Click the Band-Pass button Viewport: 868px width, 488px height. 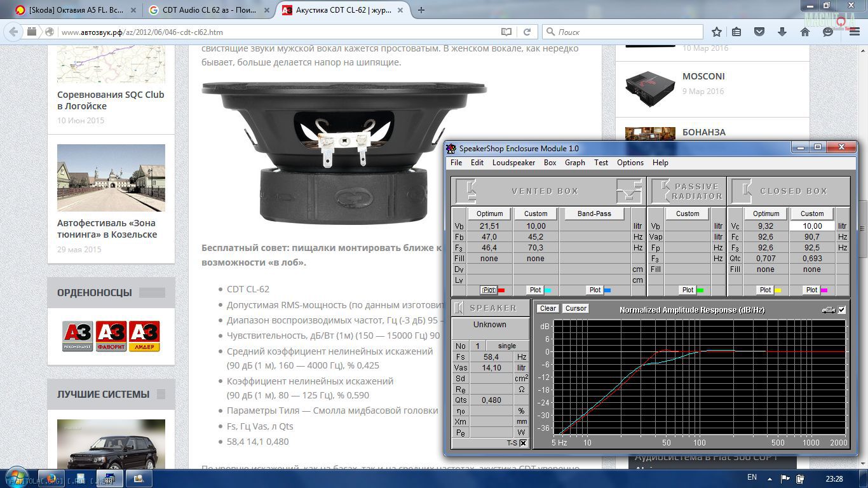tap(594, 213)
